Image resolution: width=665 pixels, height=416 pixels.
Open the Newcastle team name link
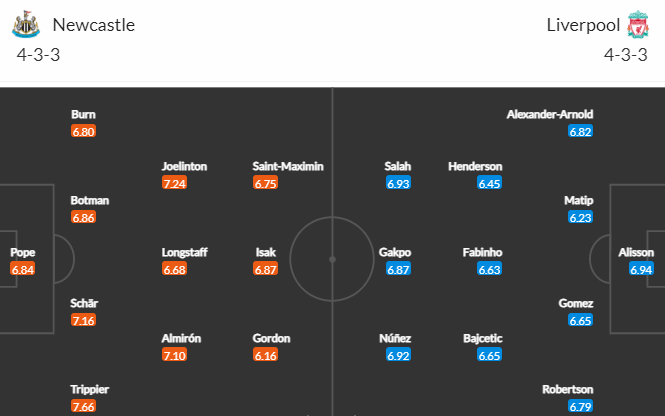[x=94, y=25]
